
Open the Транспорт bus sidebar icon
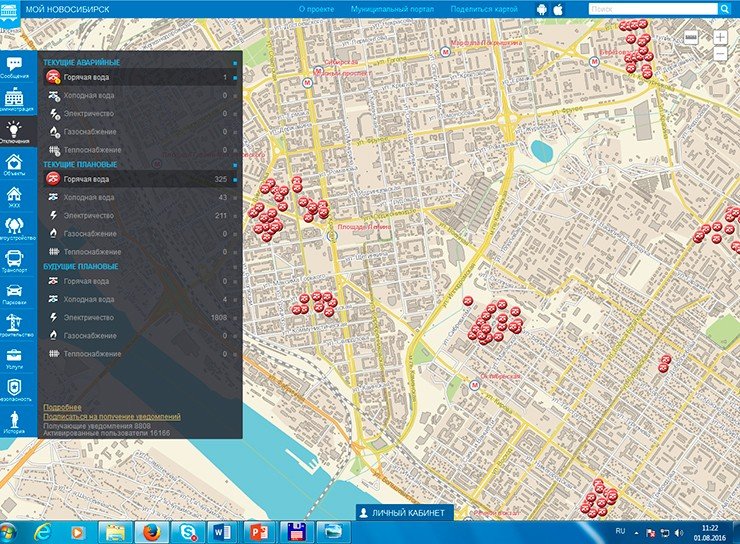click(14, 260)
